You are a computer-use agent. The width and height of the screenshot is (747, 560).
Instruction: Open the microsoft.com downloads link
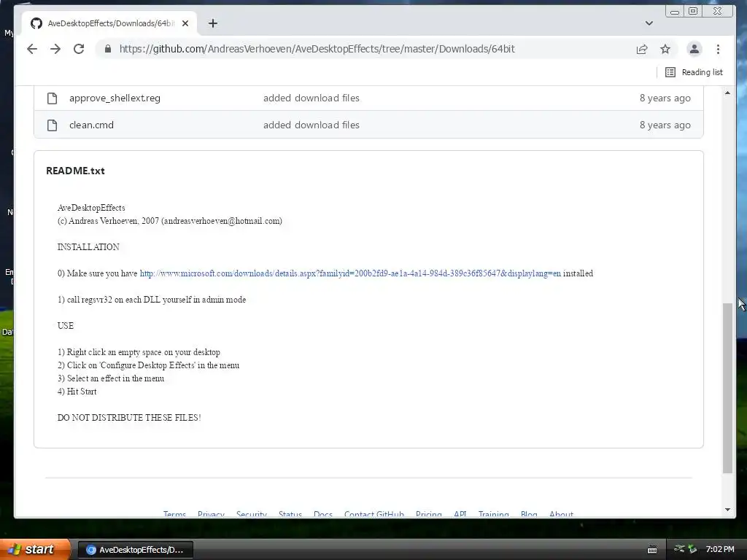(350, 273)
